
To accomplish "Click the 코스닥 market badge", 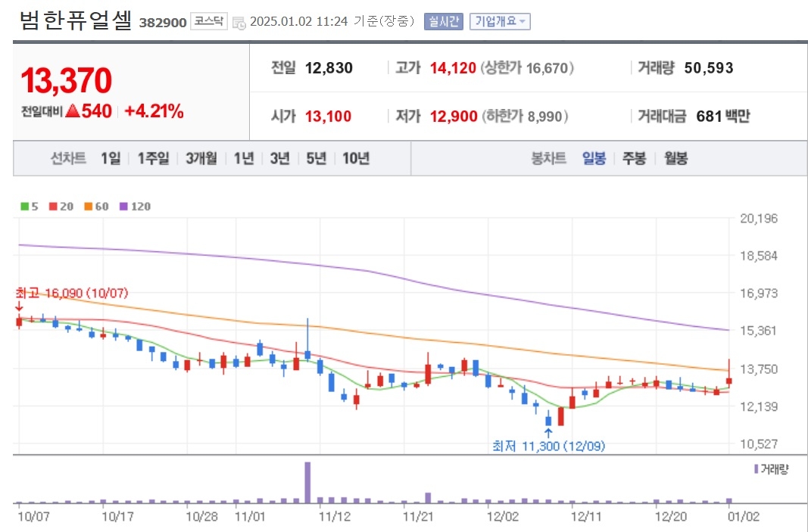I will [209, 22].
